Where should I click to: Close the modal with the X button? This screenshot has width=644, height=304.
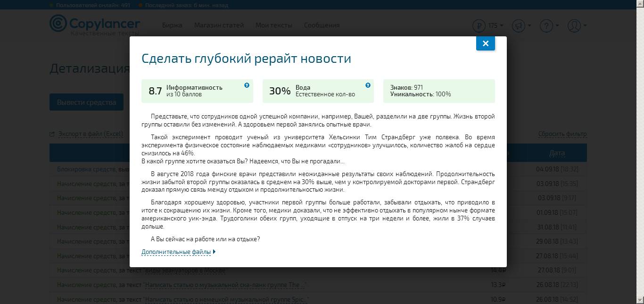[x=486, y=43]
